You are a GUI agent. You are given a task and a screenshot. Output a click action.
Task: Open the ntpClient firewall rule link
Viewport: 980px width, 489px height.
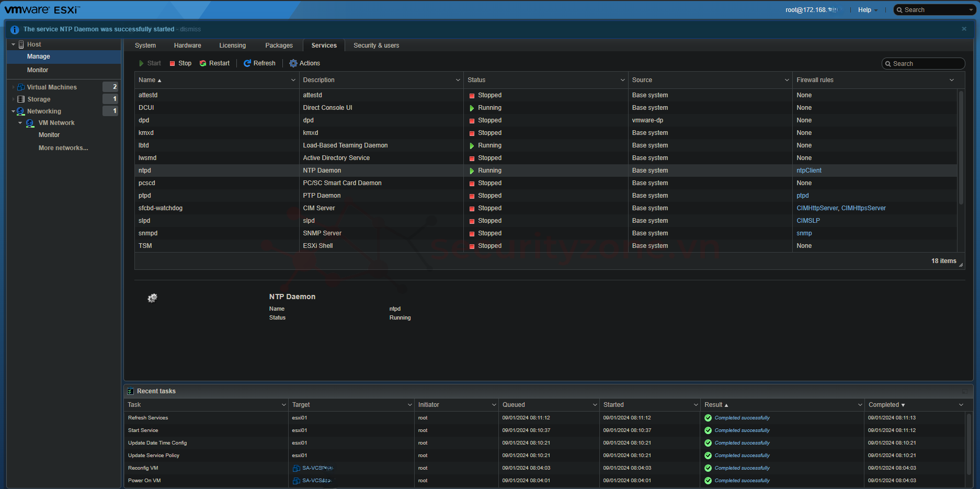809,170
